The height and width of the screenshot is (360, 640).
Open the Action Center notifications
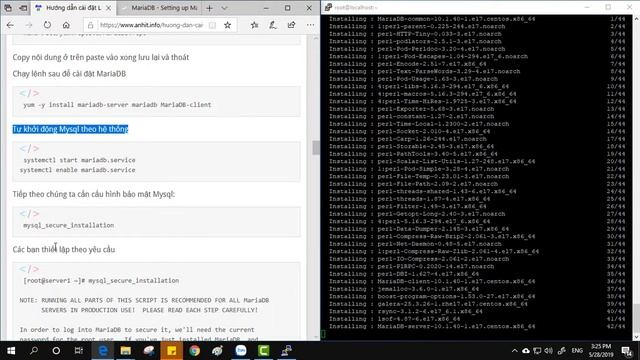tap(627, 351)
